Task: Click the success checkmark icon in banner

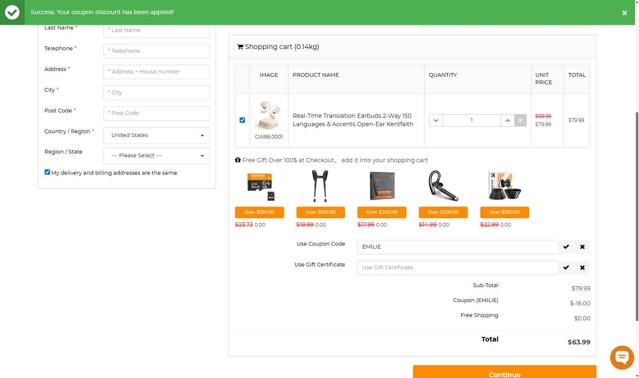Action: 12,12
